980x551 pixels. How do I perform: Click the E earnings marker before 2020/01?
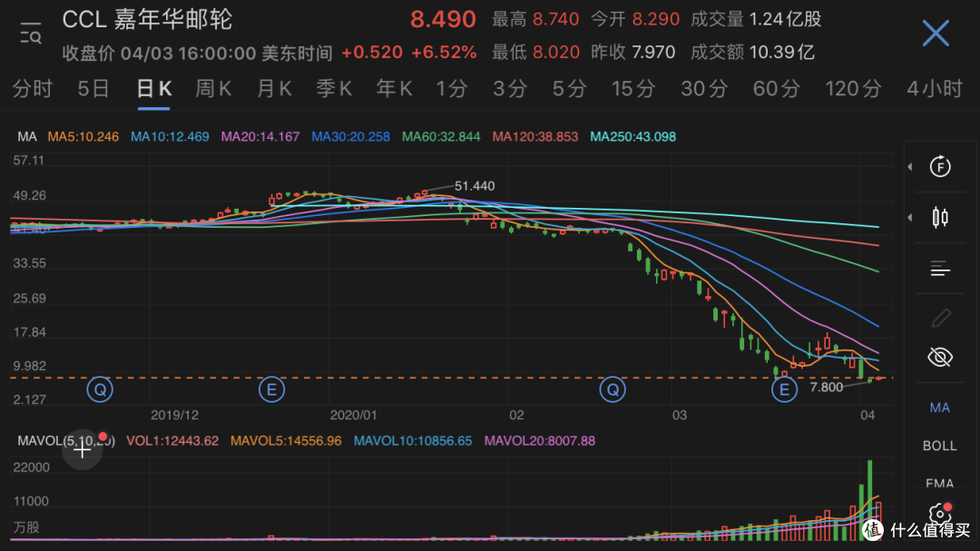pyautogui.click(x=271, y=389)
